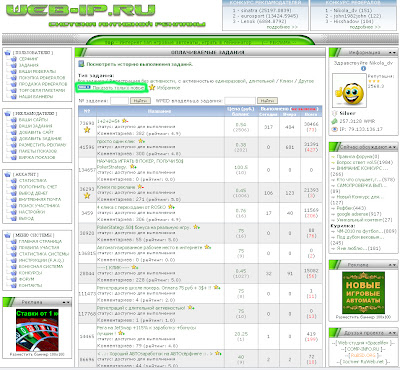The image size is (400, 370).
Task: Click the Найти button next to № задания field
Action: point(140,100)
